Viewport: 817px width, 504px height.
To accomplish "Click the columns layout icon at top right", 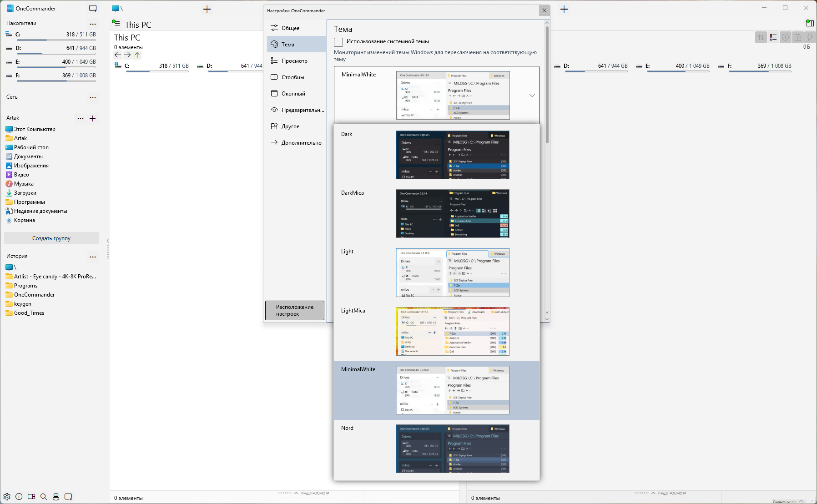I will (810, 23).
